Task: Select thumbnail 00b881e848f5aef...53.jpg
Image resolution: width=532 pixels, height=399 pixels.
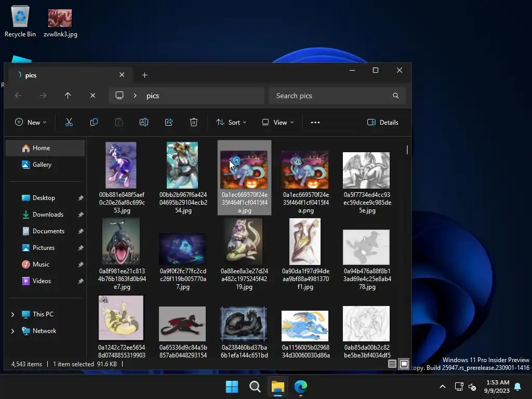Action: click(x=121, y=165)
